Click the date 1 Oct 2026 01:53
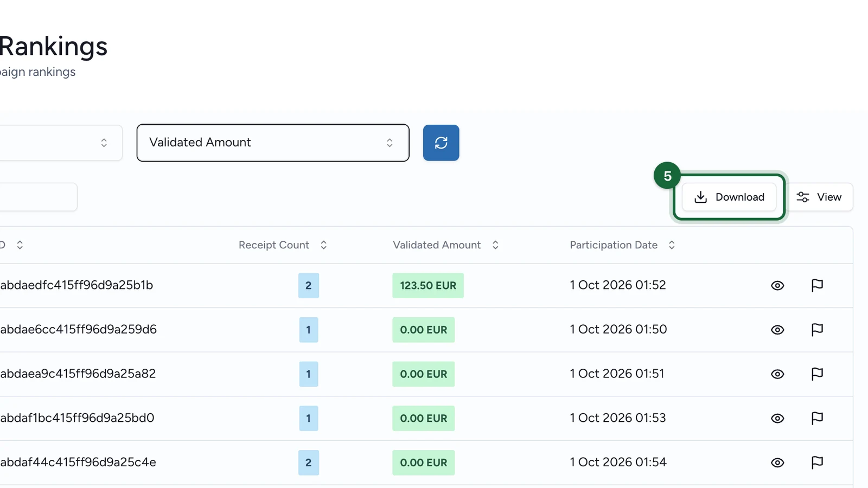This screenshot has height=488, width=868. click(x=618, y=418)
